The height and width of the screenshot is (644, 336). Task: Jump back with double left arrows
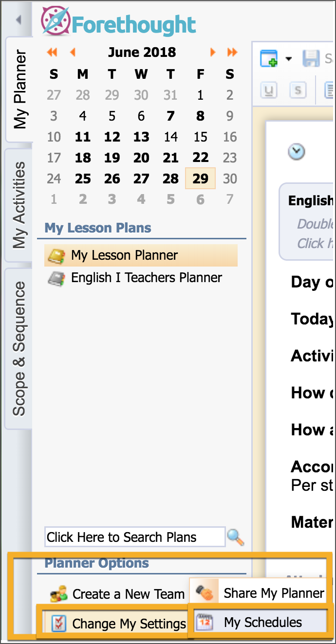pos(52,52)
